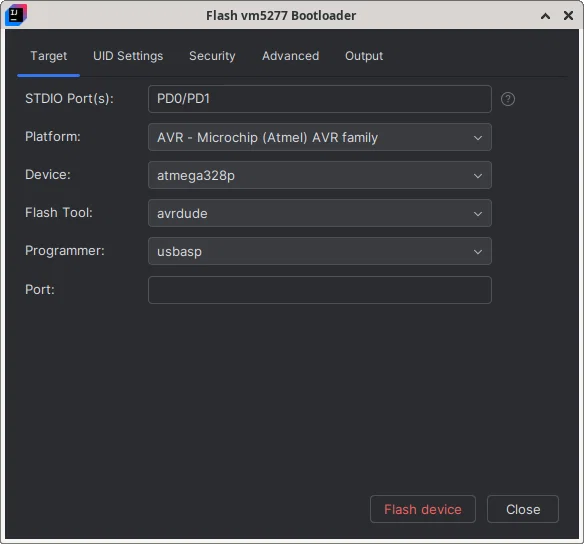Click the Device label

pos(48,175)
